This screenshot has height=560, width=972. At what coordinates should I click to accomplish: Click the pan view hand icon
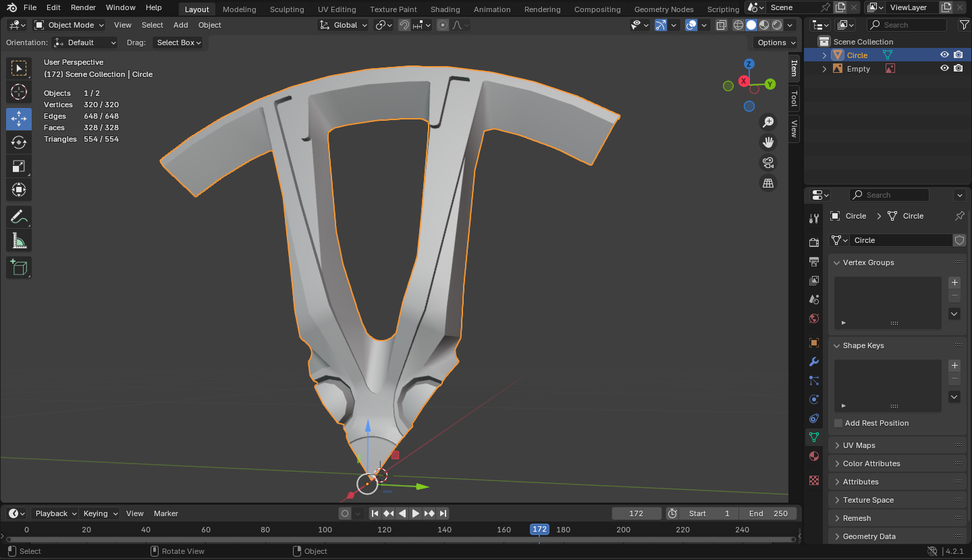tap(768, 142)
